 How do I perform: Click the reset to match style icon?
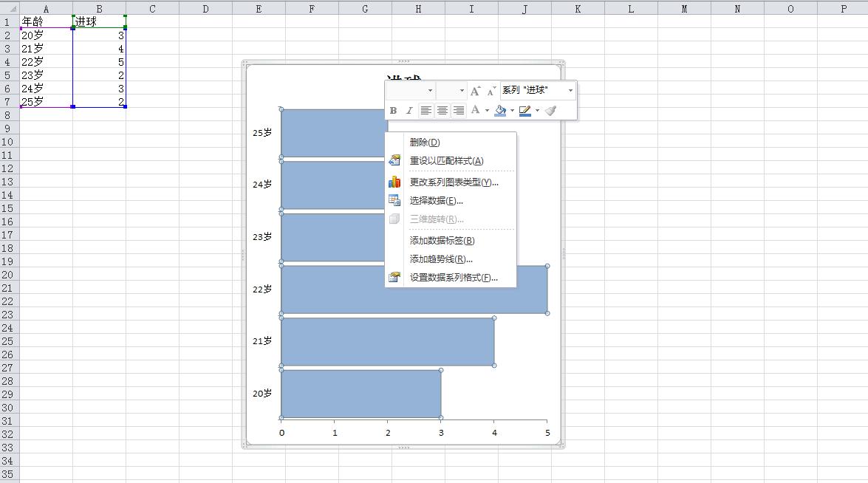394,160
